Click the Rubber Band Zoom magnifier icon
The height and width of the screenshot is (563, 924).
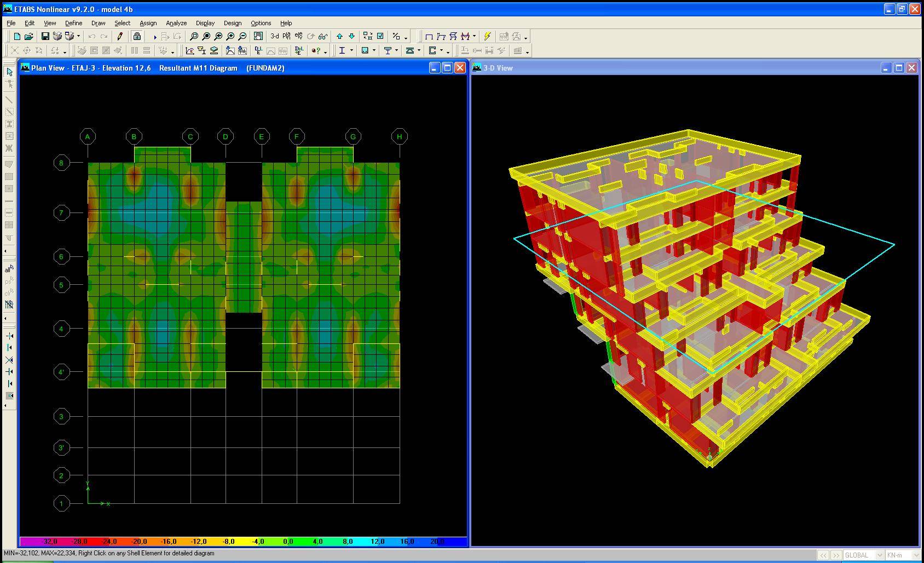[x=194, y=37]
